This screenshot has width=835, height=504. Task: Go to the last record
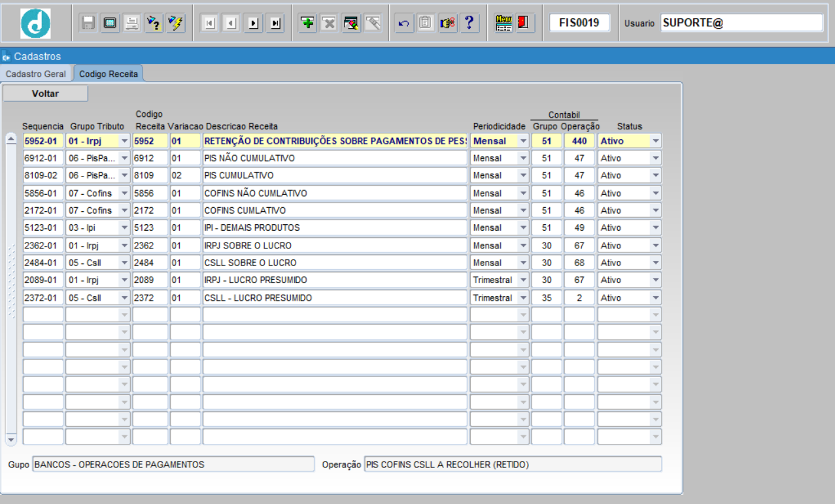(x=275, y=24)
